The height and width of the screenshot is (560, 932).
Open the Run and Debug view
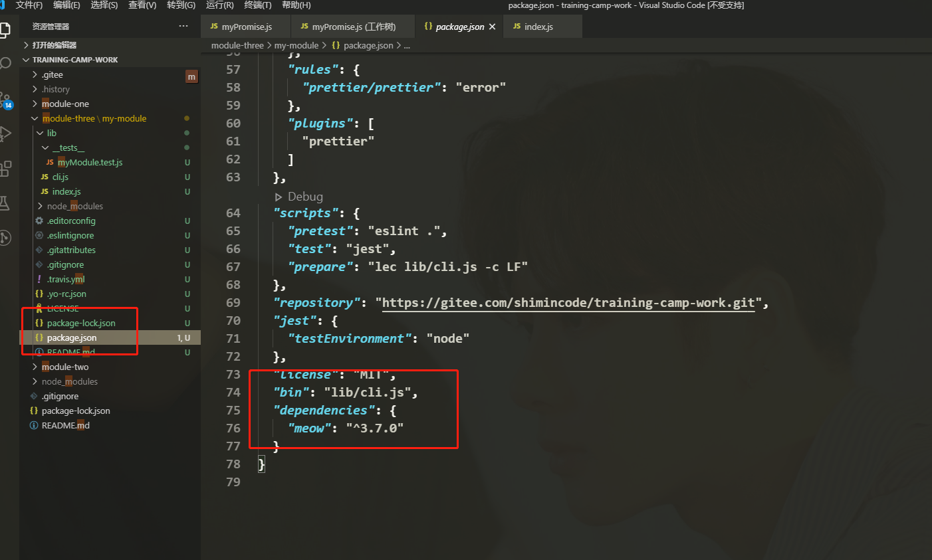[6, 133]
